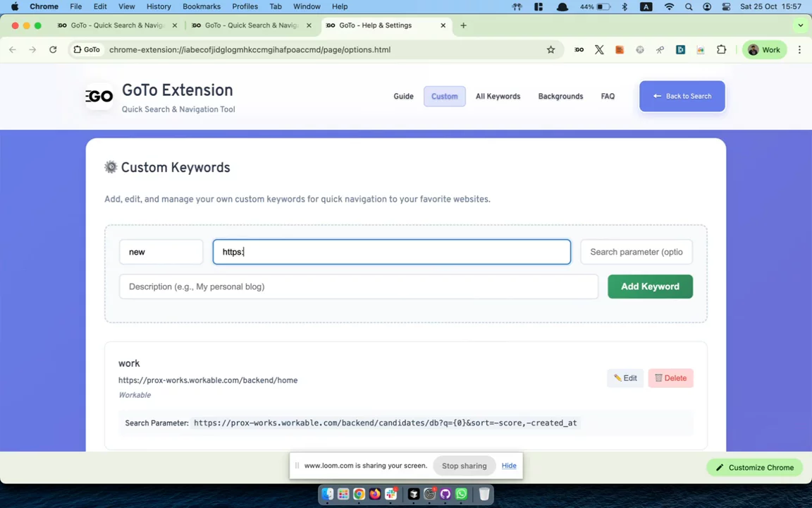
Task: Open the Trash in the dock
Action: pos(484,494)
